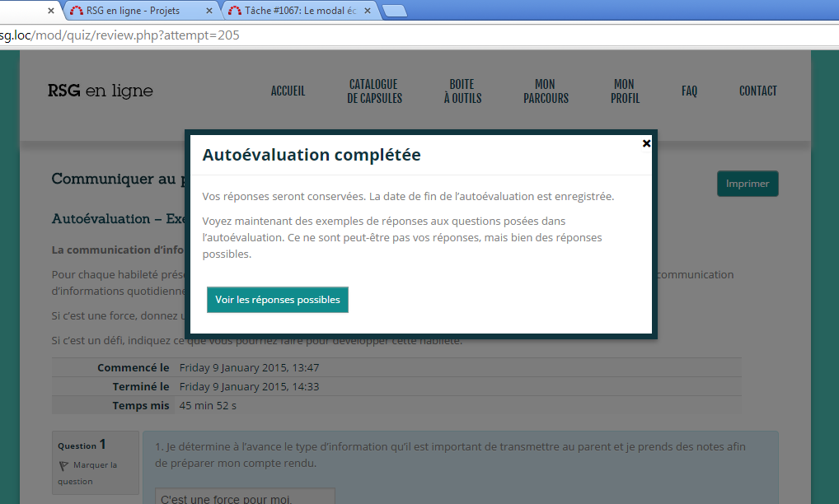Screen dimensions: 839x504
Task: Close the 'Tâche #1067' browser tab
Action: (x=367, y=11)
